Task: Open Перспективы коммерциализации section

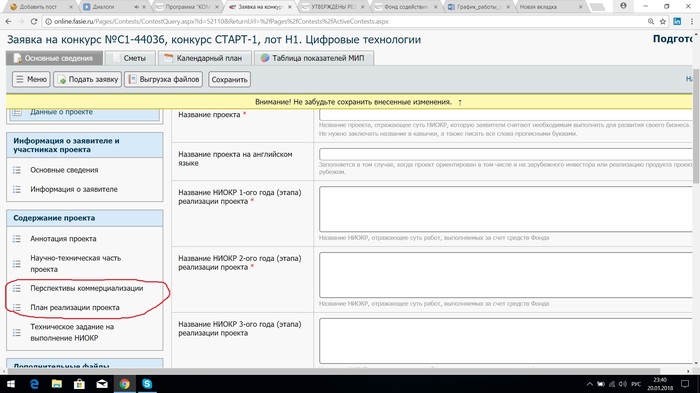Action: (87, 288)
